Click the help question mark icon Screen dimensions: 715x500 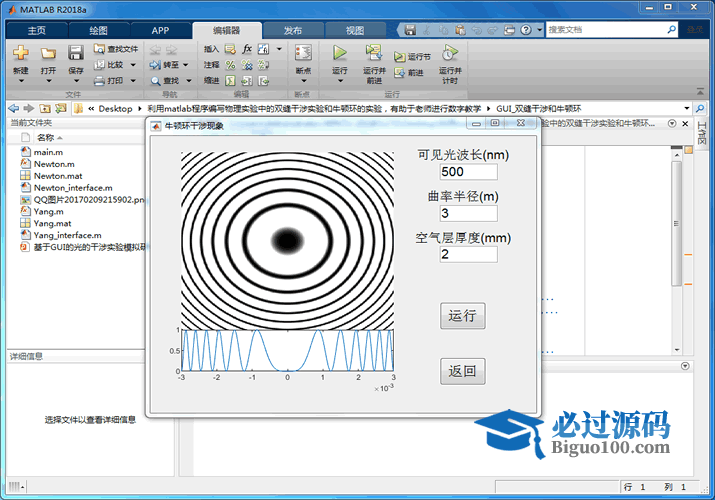[x=526, y=30]
